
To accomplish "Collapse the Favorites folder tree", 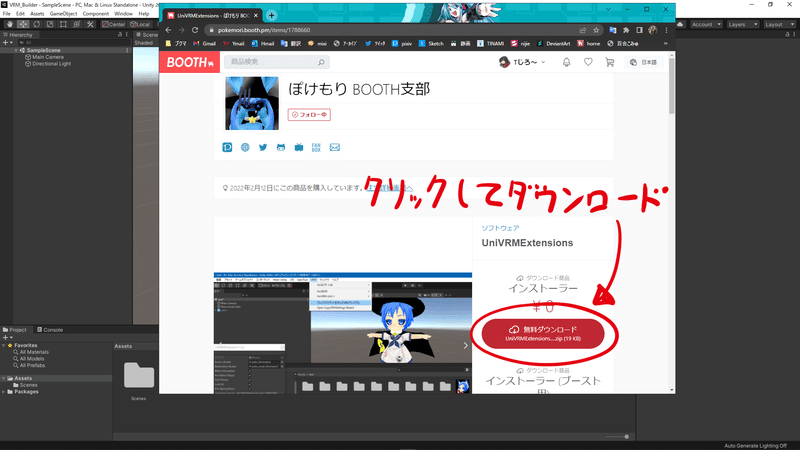I will point(4,345).
